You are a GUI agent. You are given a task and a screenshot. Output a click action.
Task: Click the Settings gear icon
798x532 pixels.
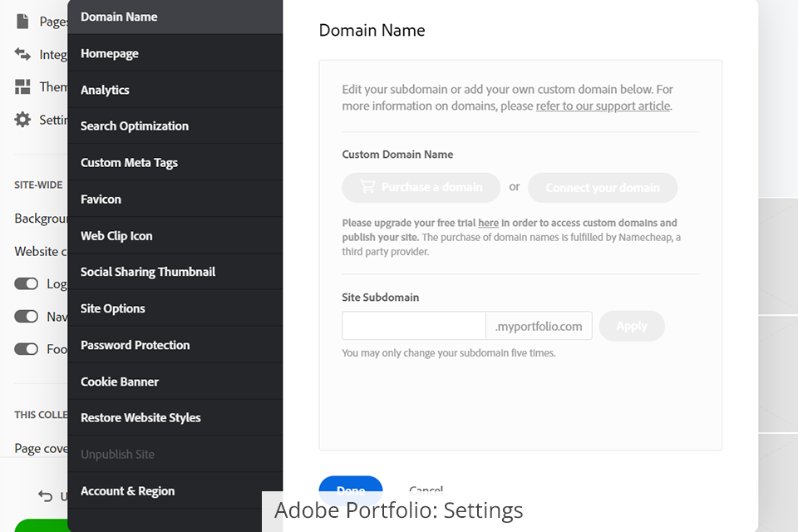pos(22,120)
